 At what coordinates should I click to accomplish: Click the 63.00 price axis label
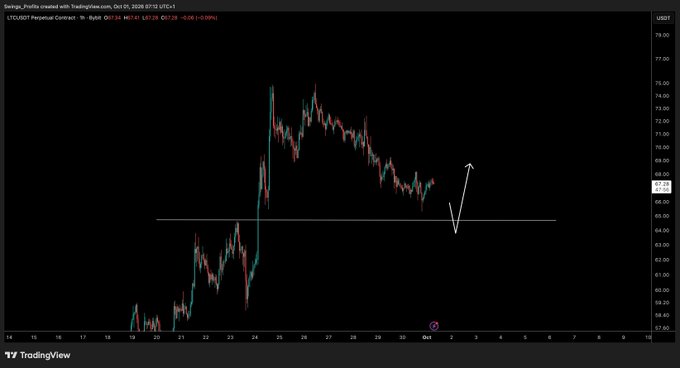[662, 245]
